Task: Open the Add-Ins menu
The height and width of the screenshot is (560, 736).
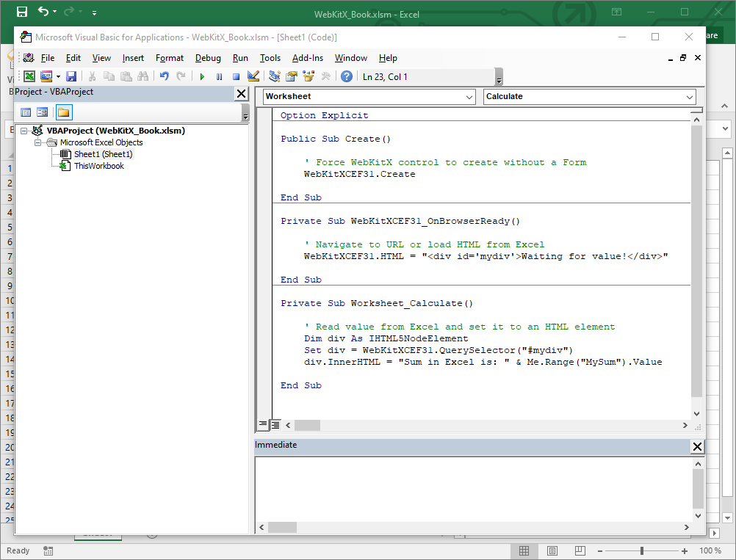Action: click(308, 58)
